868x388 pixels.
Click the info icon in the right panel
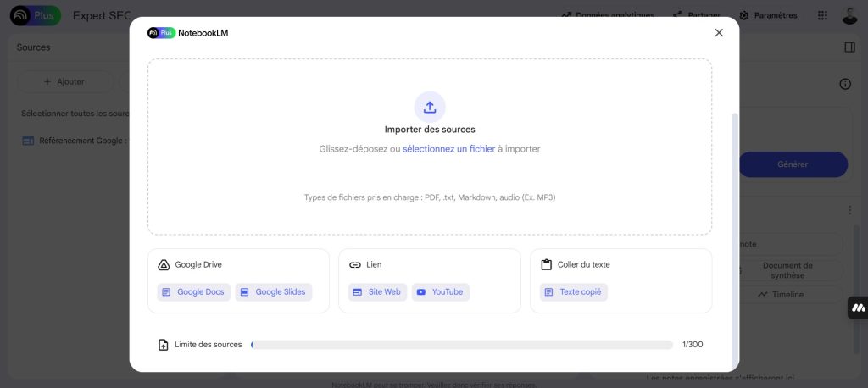point(845,84)
